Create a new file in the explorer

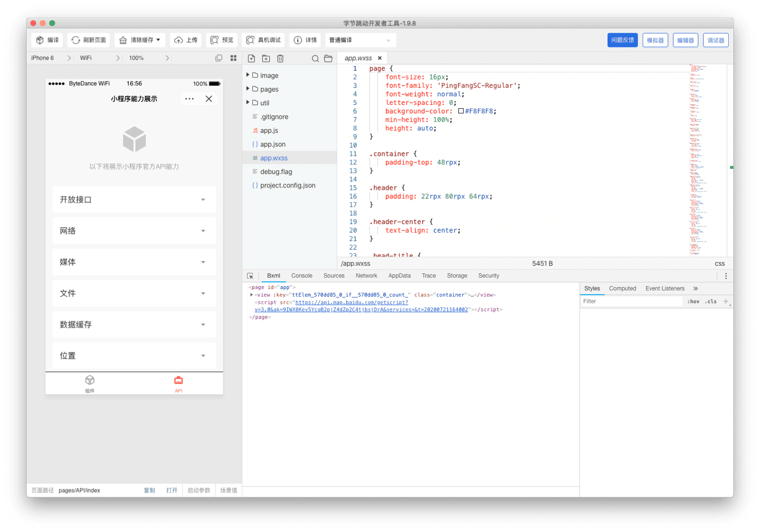(x=251, y=58)
